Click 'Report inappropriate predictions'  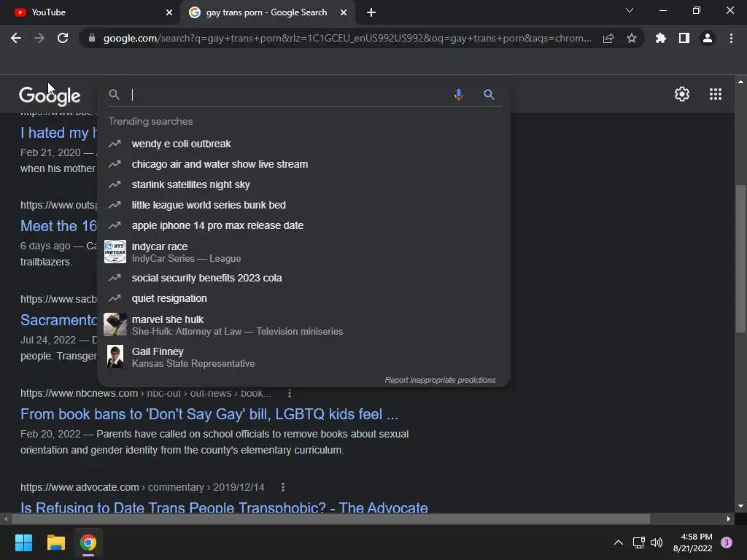440,380
